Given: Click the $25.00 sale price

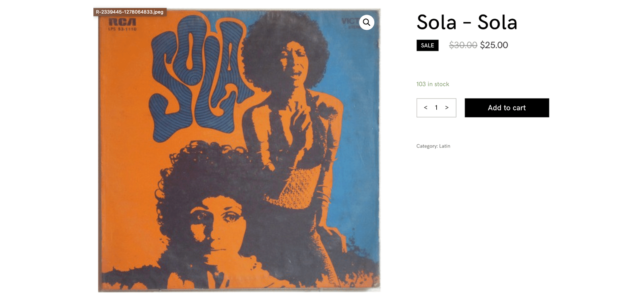Looking at the screenshot, I should pos(494,45).
